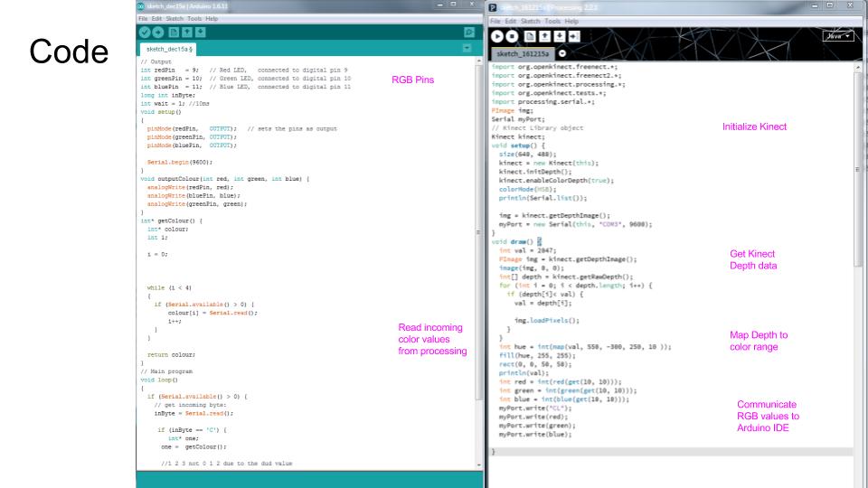Stop the Processing sketch
The width and height of the screenshot is (868, 488).
click(512, 36)
